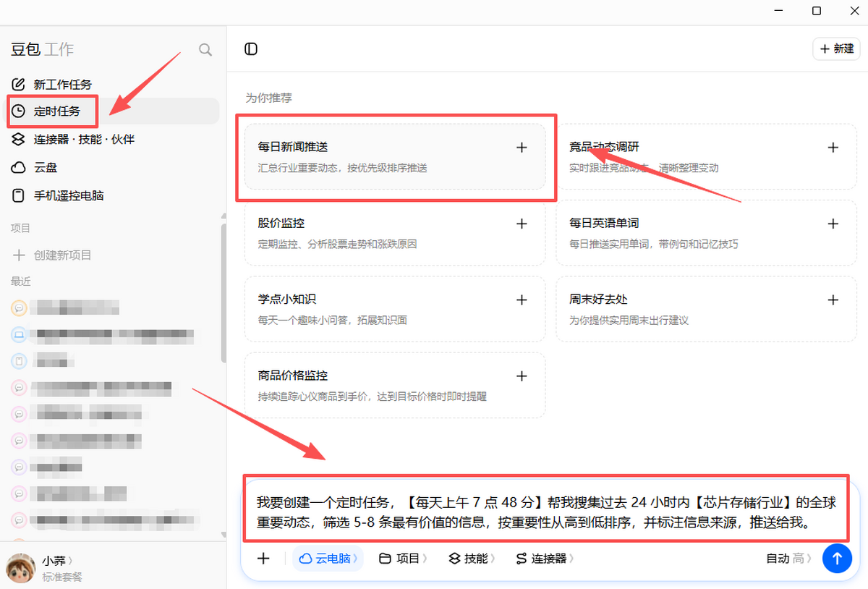Add 每日英语单词 with its plus icon

click(833, 224)
